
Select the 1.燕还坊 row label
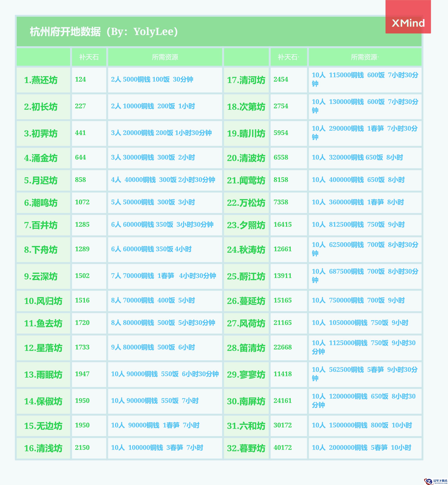pyautogui.click(x=41, y=80)
